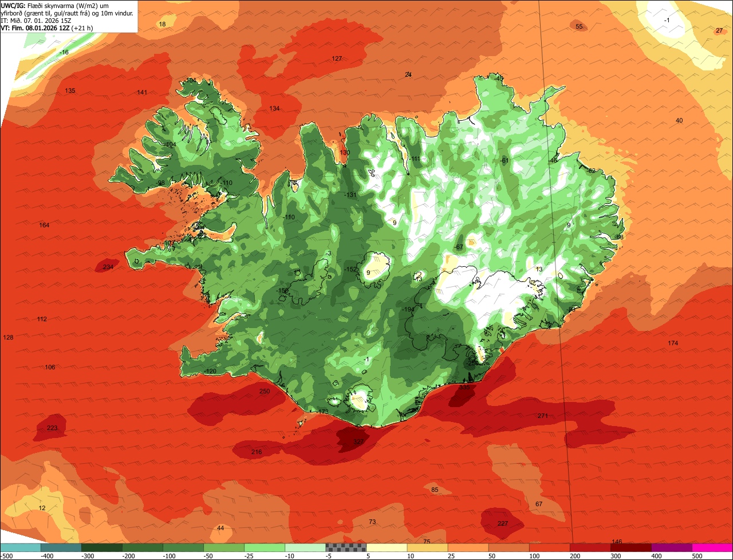This screenshot has width=733, height=560.
Task: Click the legend swatch between -25 and -10
Action: click(x=264, y=547)
